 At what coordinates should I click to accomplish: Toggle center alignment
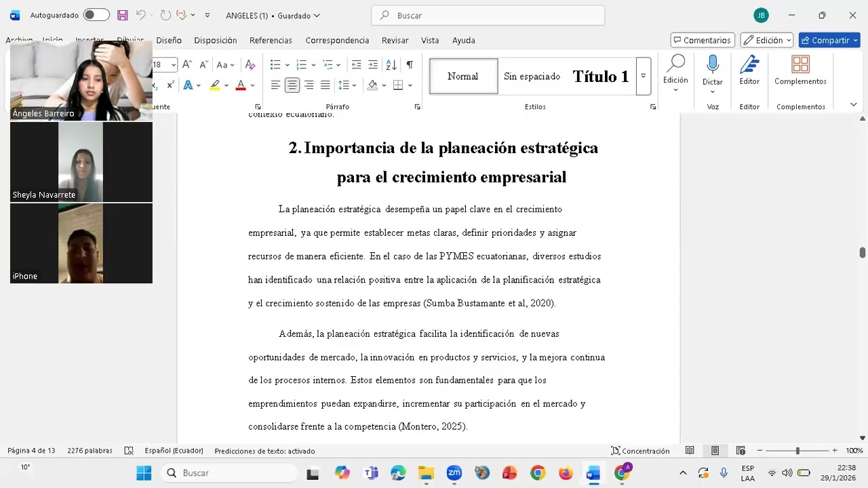pos(292,85)
